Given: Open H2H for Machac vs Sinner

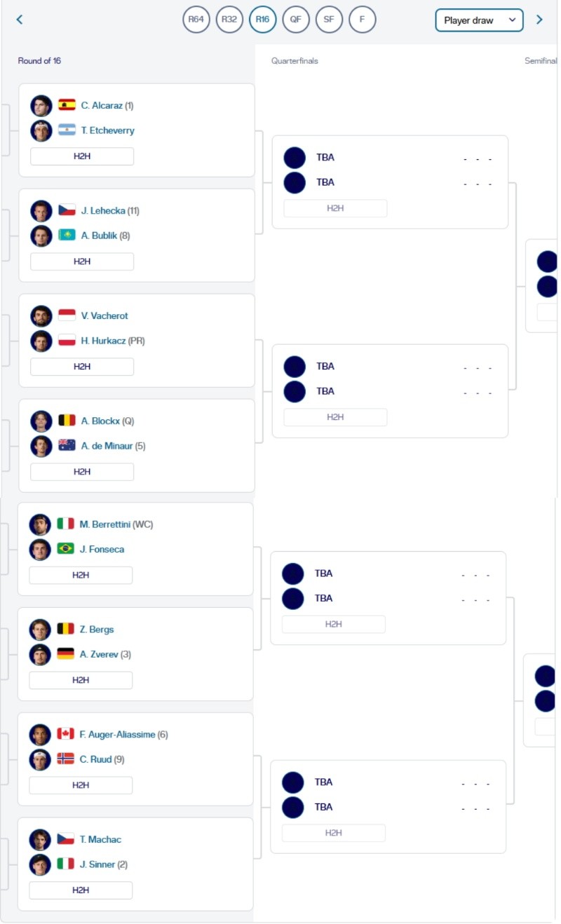Looking at the screenshot, I should point(81,890).
